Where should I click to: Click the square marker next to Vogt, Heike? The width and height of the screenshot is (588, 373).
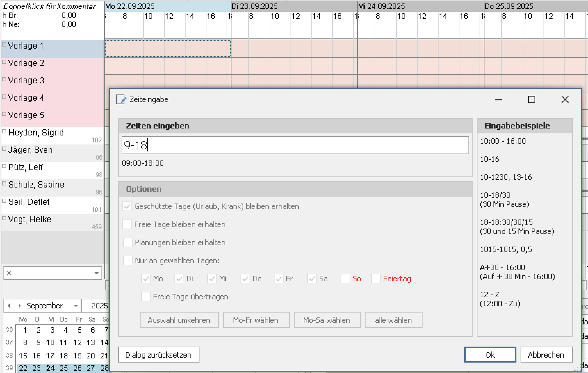pyautogui.click(x=4, y=218)
